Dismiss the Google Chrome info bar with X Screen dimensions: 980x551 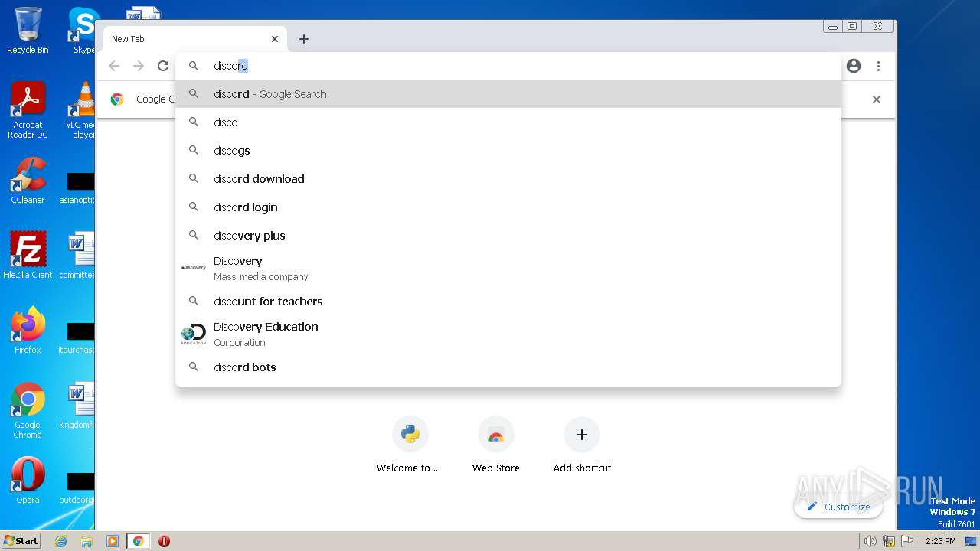coord(877,99)
